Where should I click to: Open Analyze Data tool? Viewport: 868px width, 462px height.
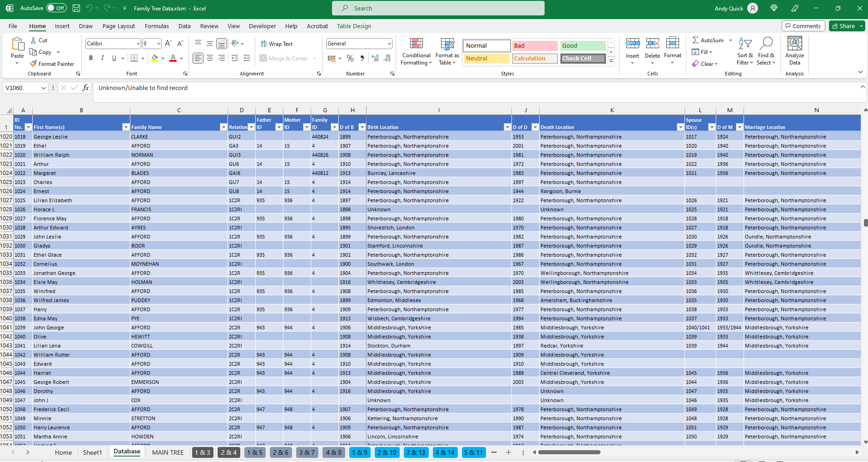click(x=794, y=51)
